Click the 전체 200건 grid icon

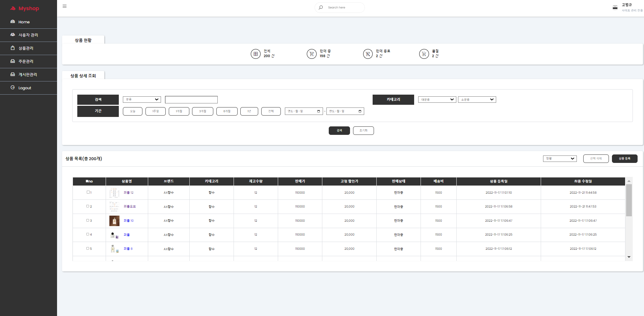pyautogui.click(x=256, y=54)
